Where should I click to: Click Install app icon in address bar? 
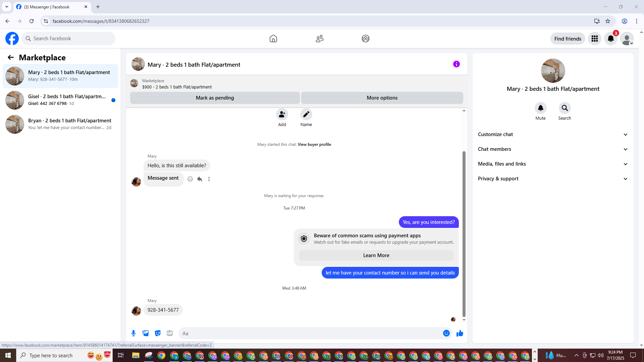click(597, 21)
